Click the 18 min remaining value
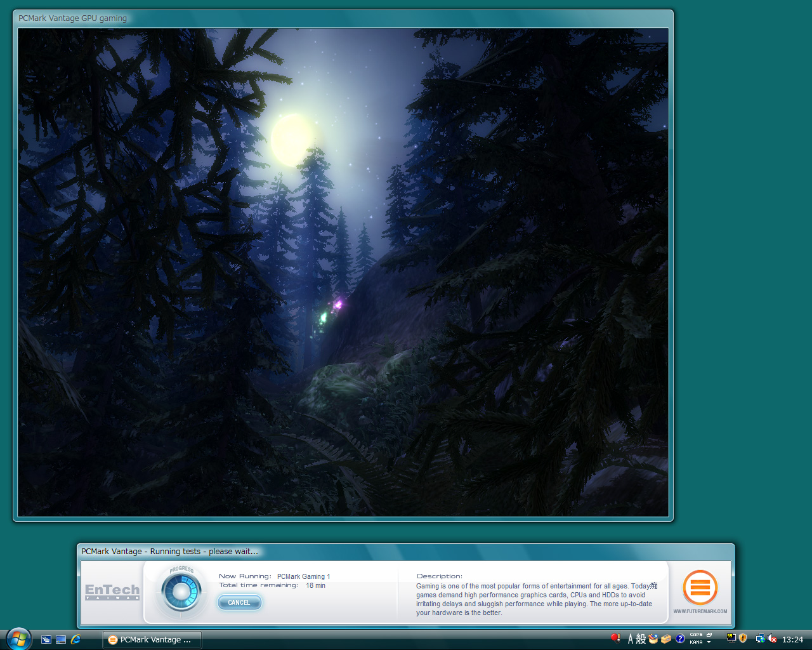The image size is (812, 650). 316,585
